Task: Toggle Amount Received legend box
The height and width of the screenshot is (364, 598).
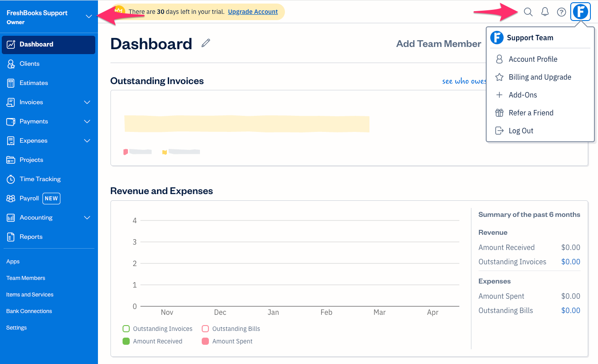Action: coord(126,341)
